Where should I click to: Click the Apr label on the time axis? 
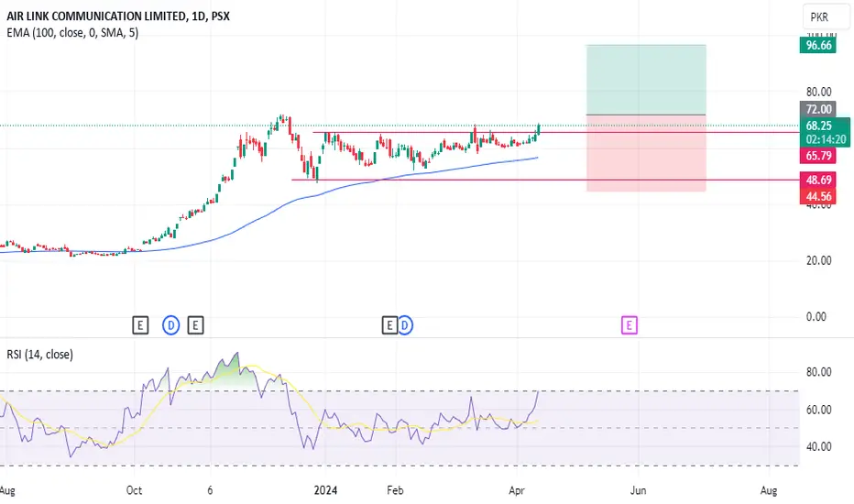click(x=516, y=490)
